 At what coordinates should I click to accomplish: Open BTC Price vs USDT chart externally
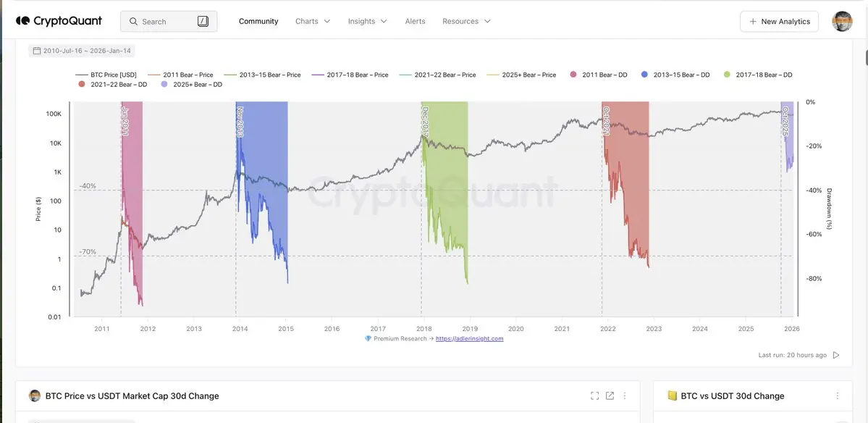pyautogui.click(x=610, y=395)
